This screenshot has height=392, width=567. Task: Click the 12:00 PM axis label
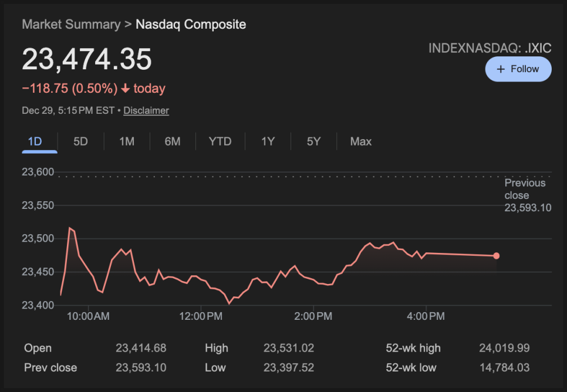pyautogui.click(x=201, y=316)
